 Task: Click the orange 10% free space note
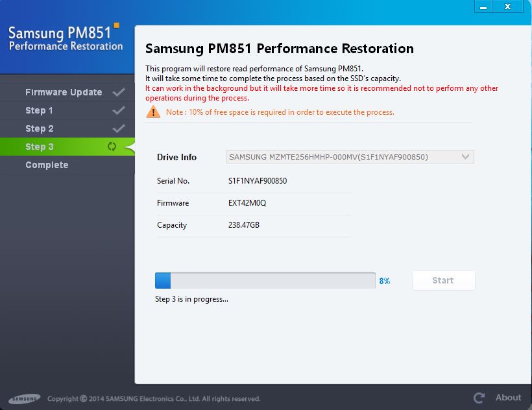coord(280,112)
